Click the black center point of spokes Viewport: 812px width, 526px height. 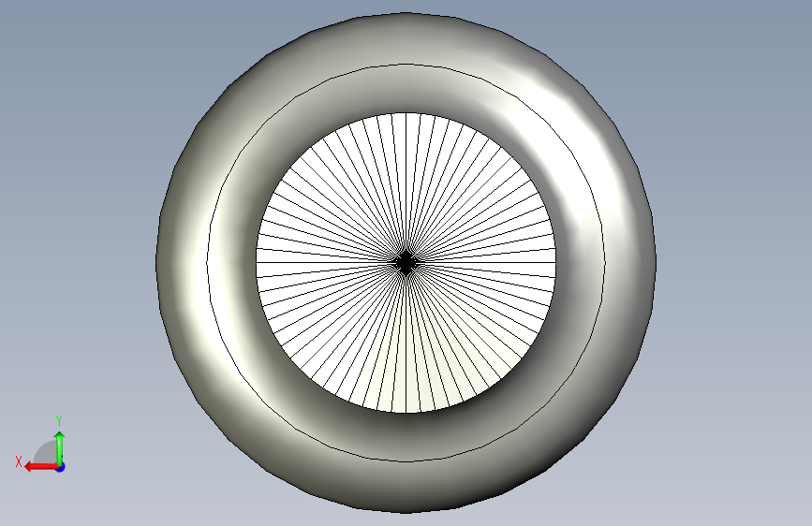click(x=406, y=263)
